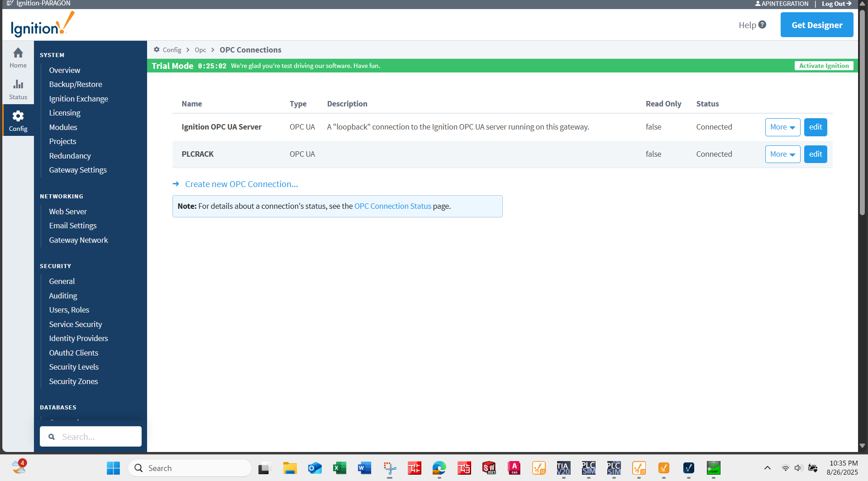Switch to Microsoft Edge in the taskbar
868x481 pixels.
coord(439,468)
